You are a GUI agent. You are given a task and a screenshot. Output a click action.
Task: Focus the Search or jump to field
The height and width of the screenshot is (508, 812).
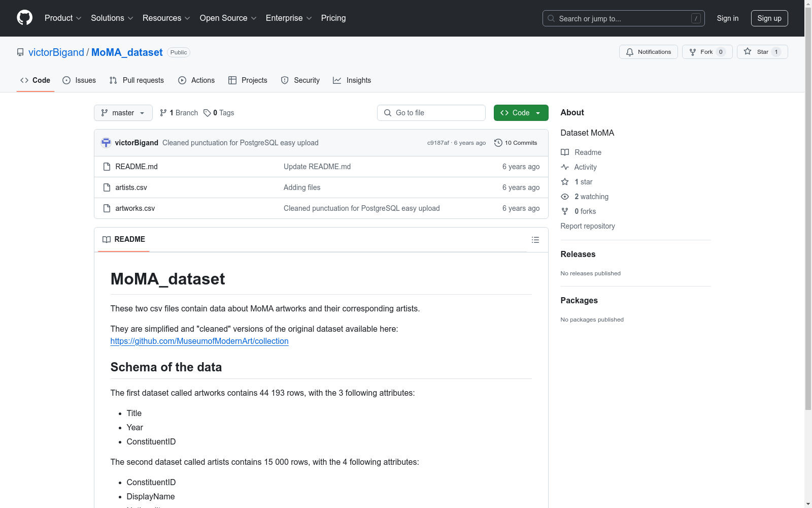point(624,18)
